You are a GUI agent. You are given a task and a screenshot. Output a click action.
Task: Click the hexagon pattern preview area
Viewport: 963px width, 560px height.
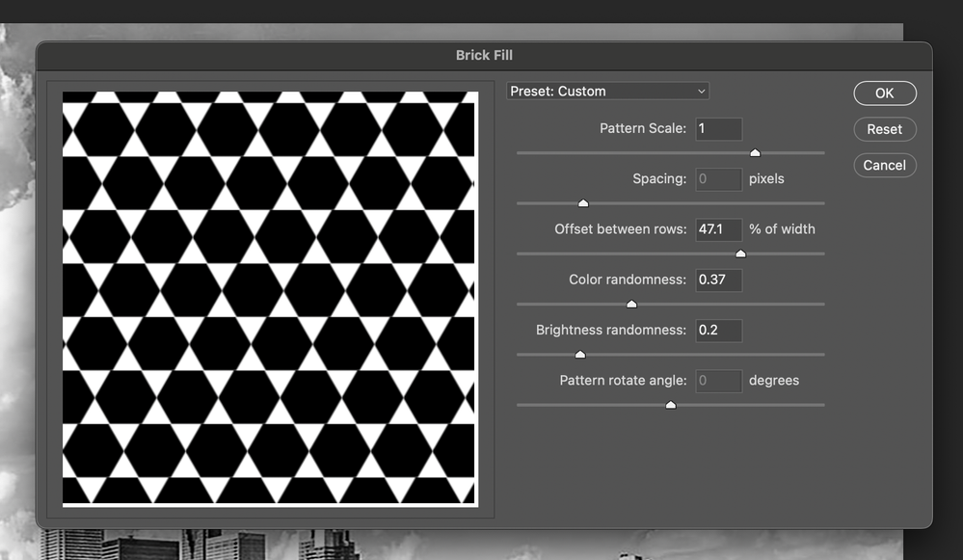coord(270,296)
